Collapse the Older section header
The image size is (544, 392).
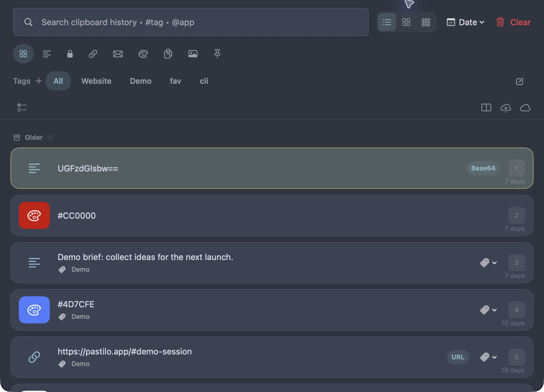coord(33,137)
